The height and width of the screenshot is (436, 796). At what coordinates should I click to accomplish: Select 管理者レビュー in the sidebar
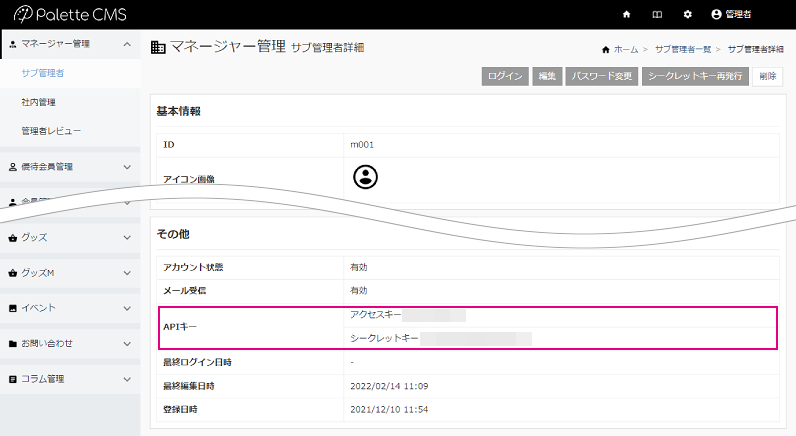coord(51,131)
